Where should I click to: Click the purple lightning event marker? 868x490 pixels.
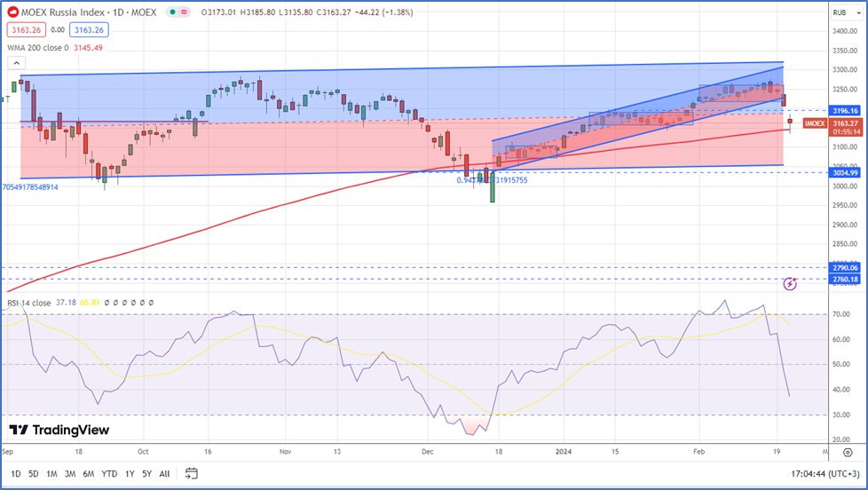[x=790, y=284]
